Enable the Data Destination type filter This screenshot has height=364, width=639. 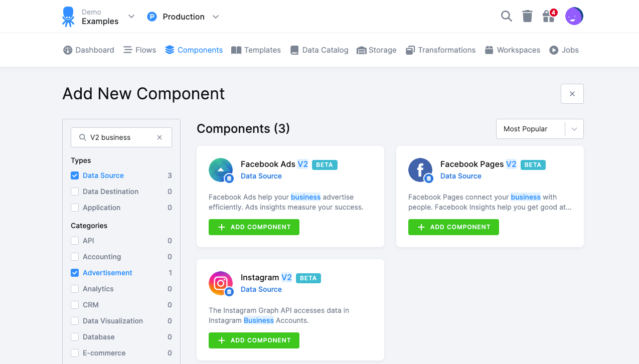[74, 192]
